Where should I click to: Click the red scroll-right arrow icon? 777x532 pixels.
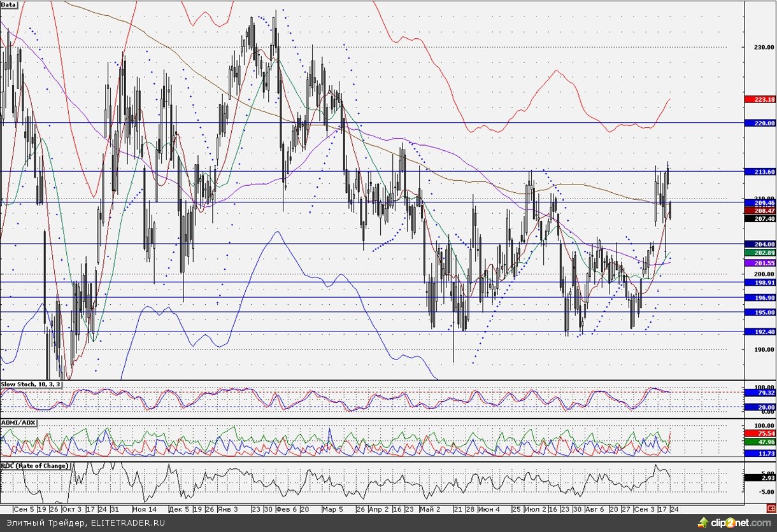click(770, 509)
